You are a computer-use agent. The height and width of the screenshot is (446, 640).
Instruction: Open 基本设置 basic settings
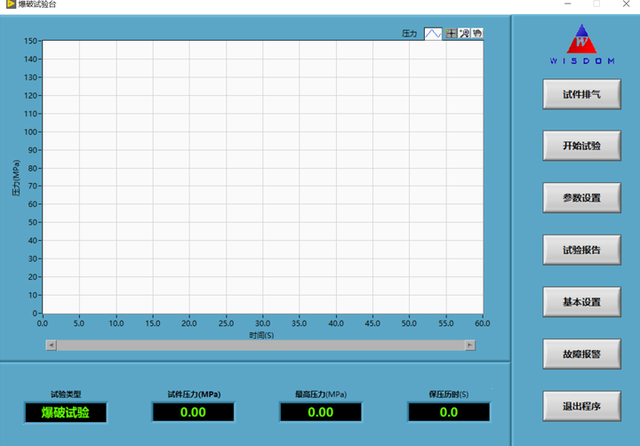[581, 302]
